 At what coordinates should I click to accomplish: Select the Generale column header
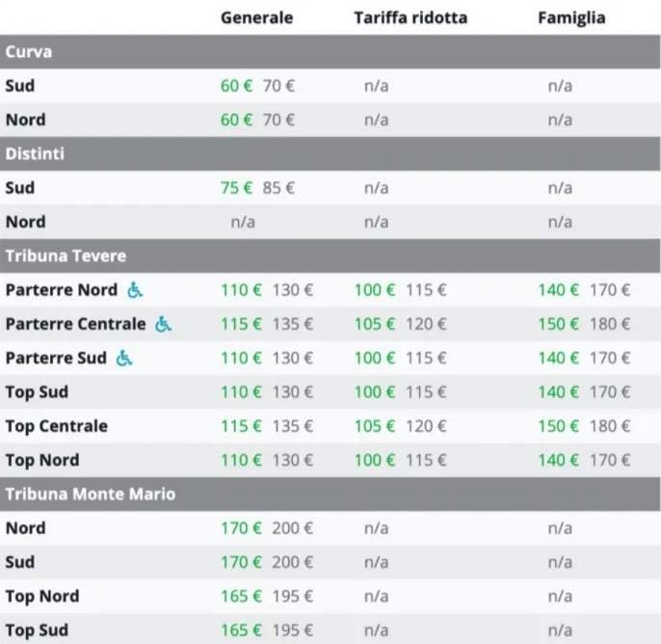click(x=256, y=17)
